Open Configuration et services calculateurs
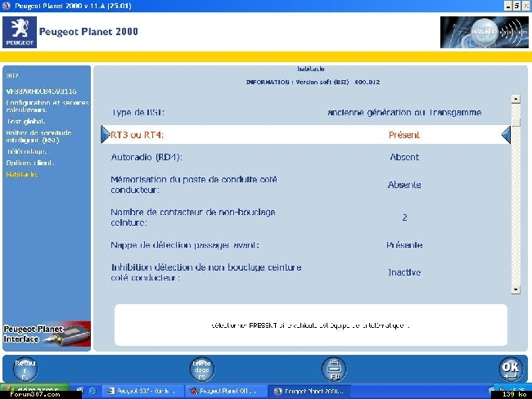532x399 pixels. tap(47, 105)
